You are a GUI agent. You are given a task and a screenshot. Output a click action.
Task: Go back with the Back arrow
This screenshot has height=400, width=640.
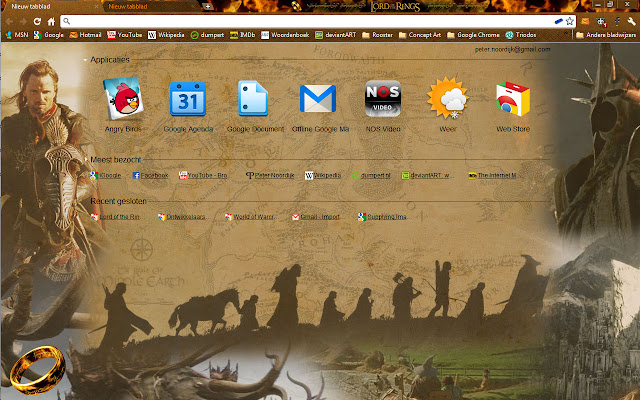click(9, 22)
